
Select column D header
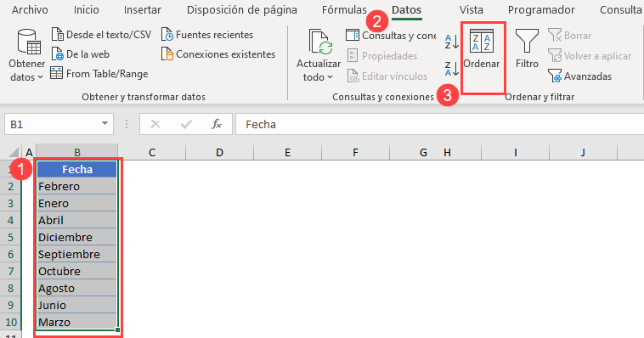220,153
